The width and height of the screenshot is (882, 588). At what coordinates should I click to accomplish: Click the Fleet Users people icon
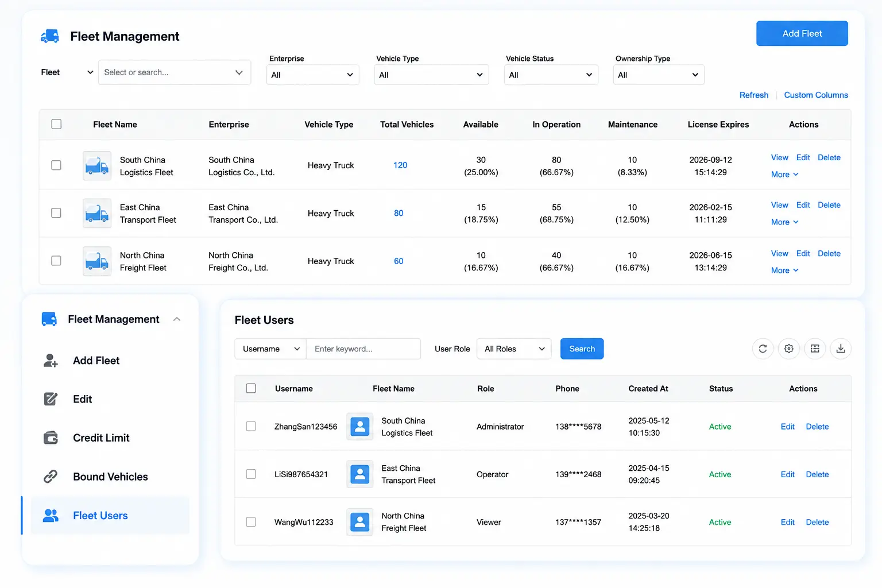[x=51, y=516]
